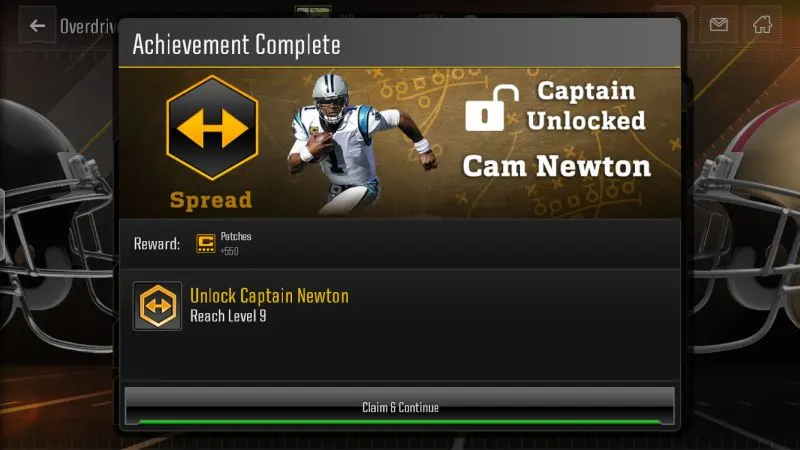Tap the Spread label under the emblem

click(x=211, y=200)
